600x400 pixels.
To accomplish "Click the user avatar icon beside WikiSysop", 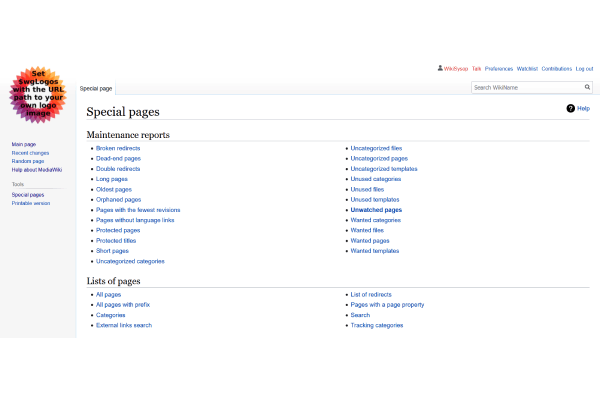I will point(441,69).
